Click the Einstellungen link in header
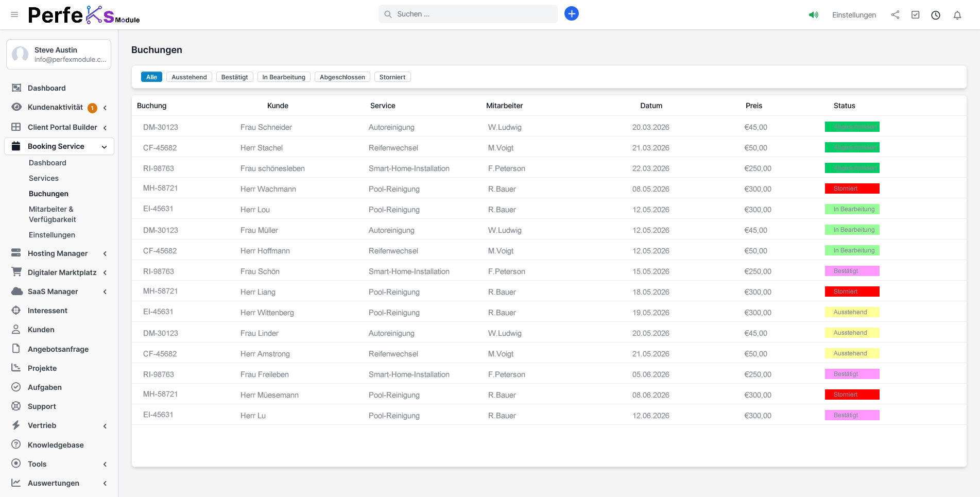The height and width of the screenshot is (497, 980). [853, 15]
